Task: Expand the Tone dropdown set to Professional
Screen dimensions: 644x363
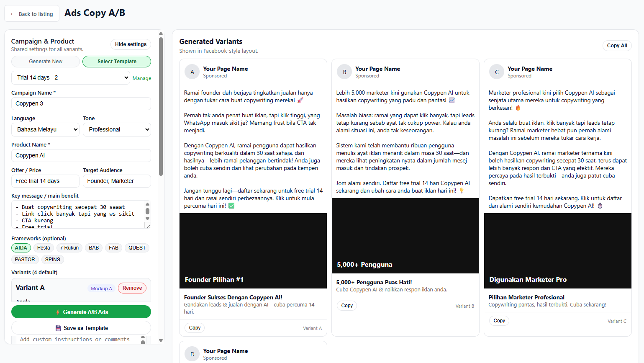Action: [117, 130]
